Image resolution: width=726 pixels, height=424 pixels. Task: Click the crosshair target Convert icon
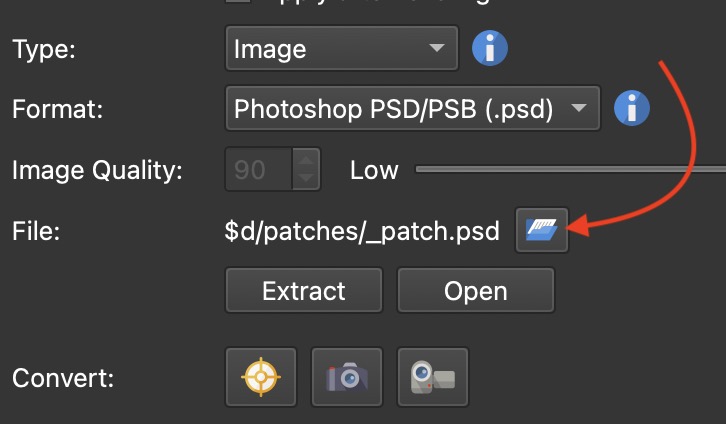point(261,377)
